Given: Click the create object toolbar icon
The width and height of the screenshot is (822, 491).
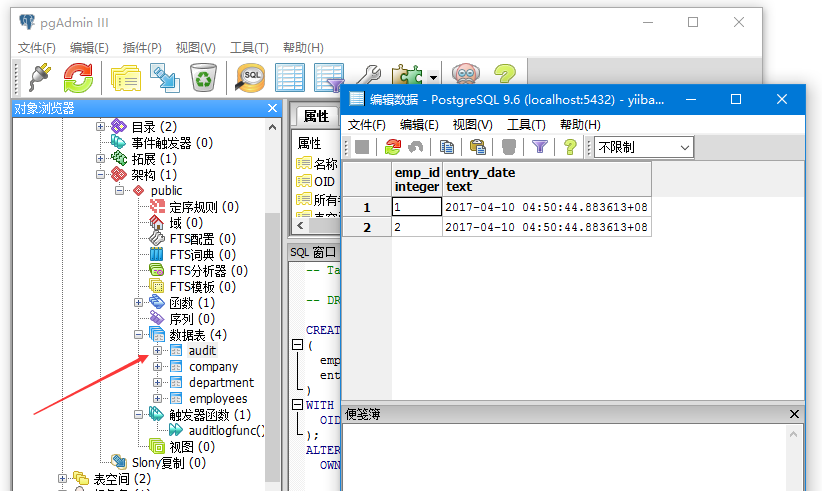Looking at the screenshot, I should click(165, 78).
